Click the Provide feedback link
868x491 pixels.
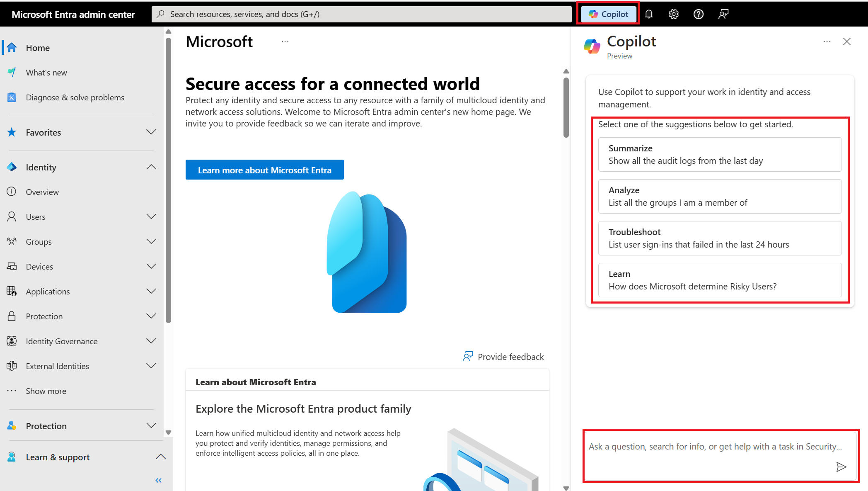coord(503,357)
